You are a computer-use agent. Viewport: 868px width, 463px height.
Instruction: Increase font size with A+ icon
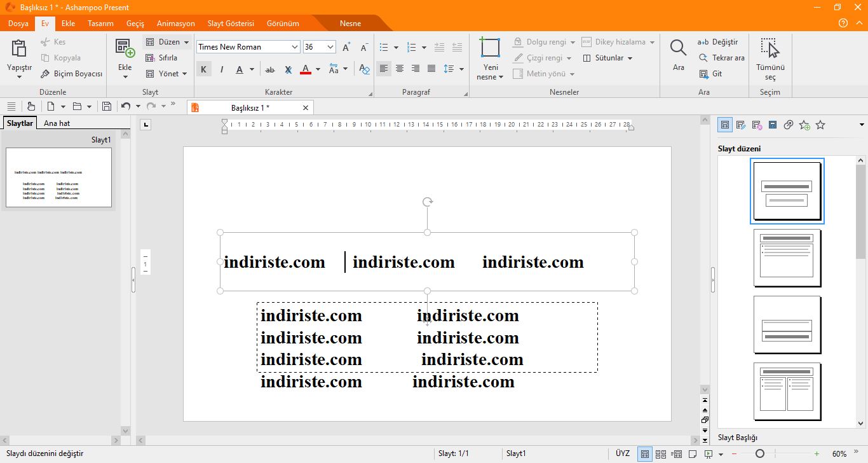pos(346,47)
